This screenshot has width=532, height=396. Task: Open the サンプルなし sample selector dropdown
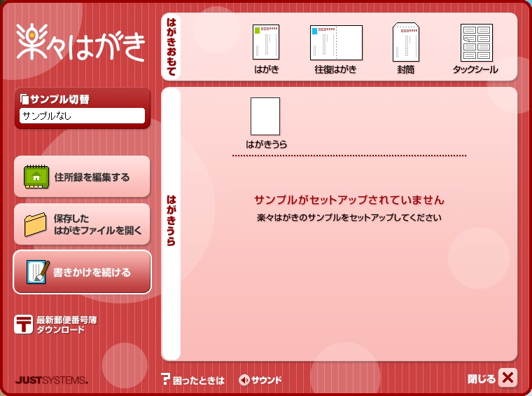(82, 116)
